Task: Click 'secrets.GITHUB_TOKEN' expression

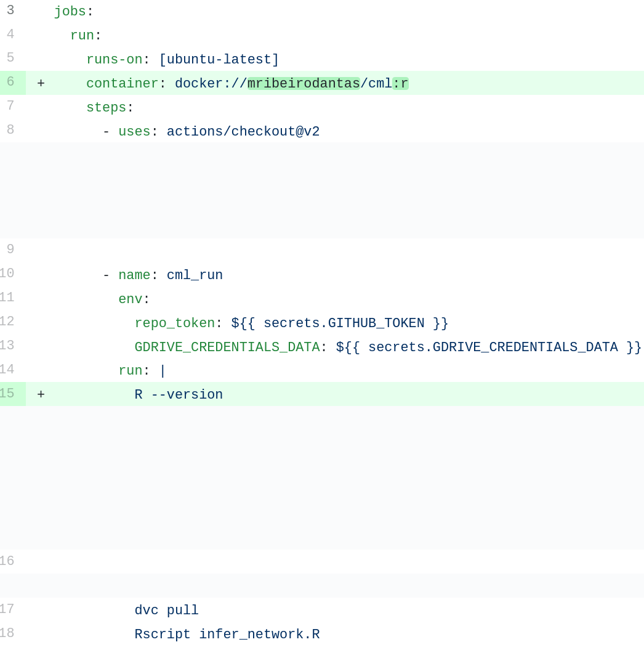Action: [x=344, y=323]
